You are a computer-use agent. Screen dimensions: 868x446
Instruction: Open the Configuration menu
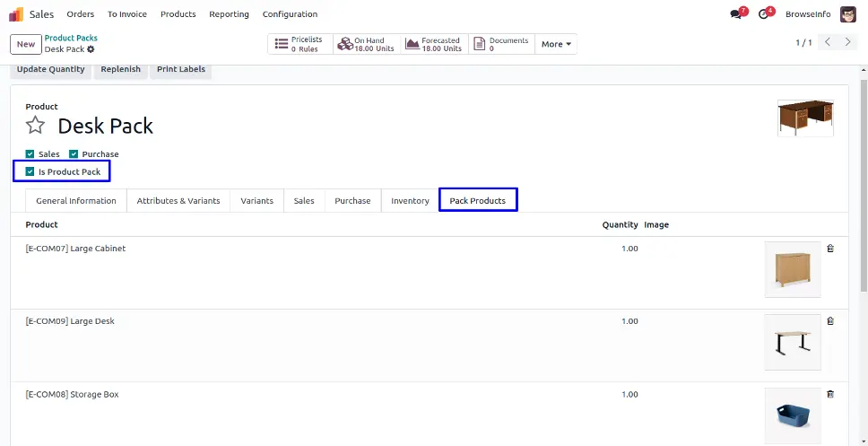290,14
